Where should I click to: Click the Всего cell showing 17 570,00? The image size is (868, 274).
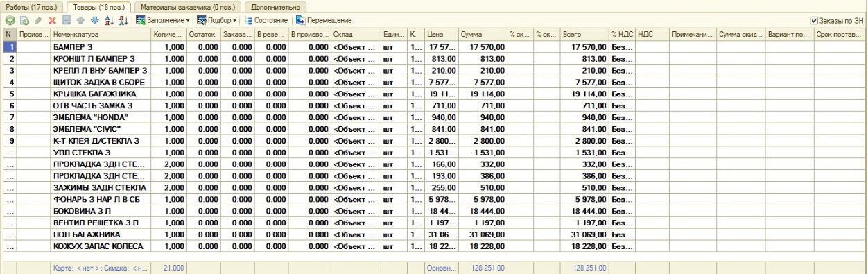pyautogui.click(x=586, y=47)
